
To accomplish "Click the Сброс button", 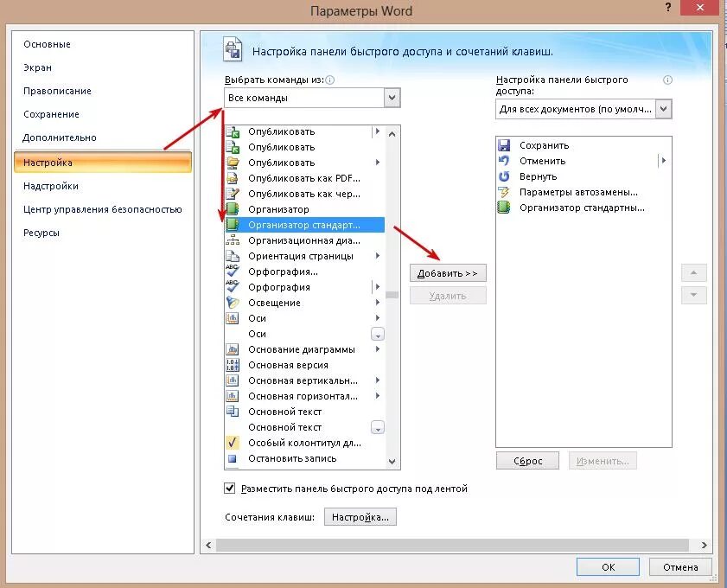I will pos(527,461).
